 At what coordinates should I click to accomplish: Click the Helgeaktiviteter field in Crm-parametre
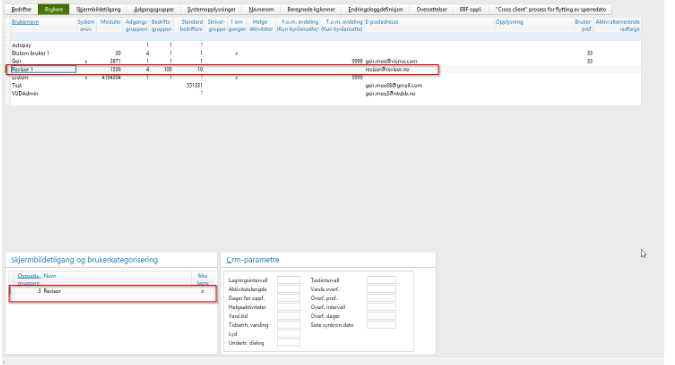tap(288, 307)
